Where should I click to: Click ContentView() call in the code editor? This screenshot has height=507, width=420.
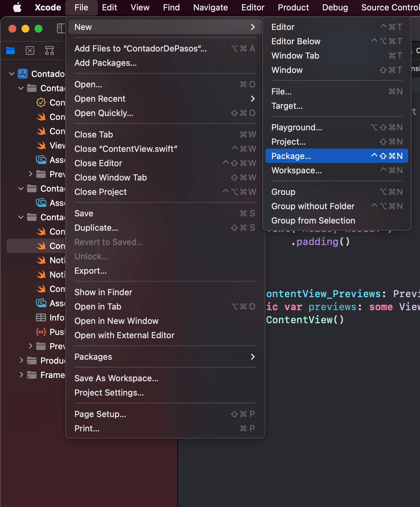pos(305,320)
